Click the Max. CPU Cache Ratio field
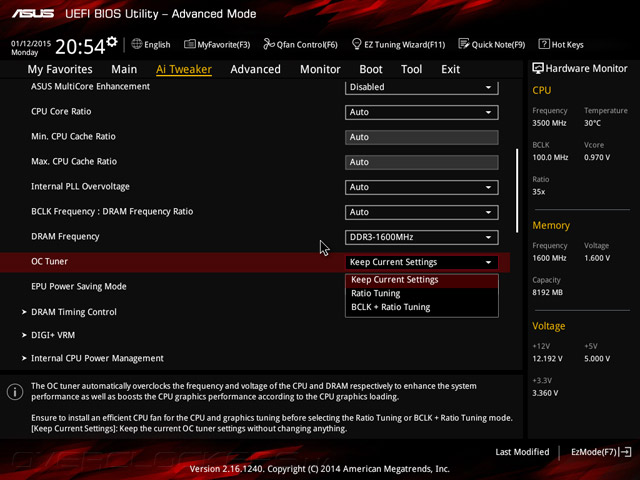 point(422,162)
